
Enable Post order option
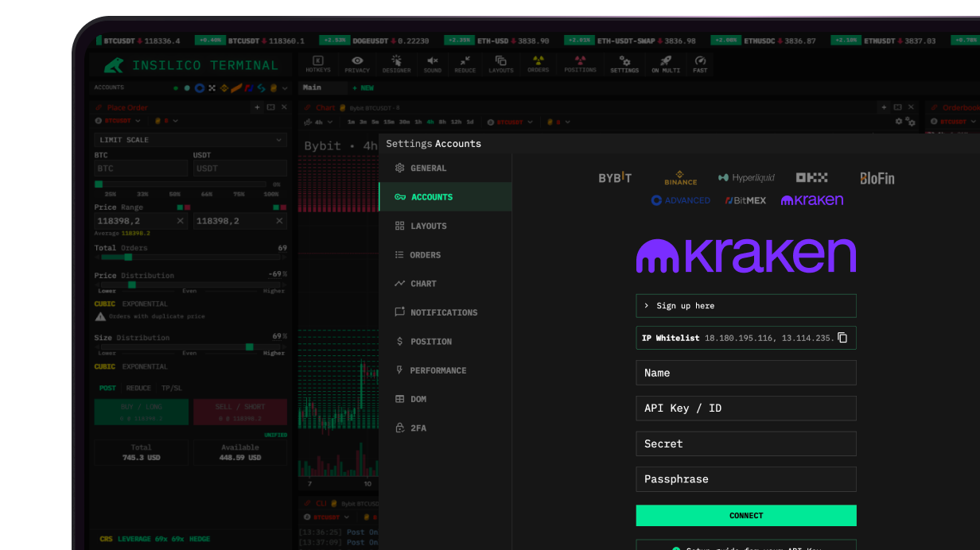pos(107,388)
